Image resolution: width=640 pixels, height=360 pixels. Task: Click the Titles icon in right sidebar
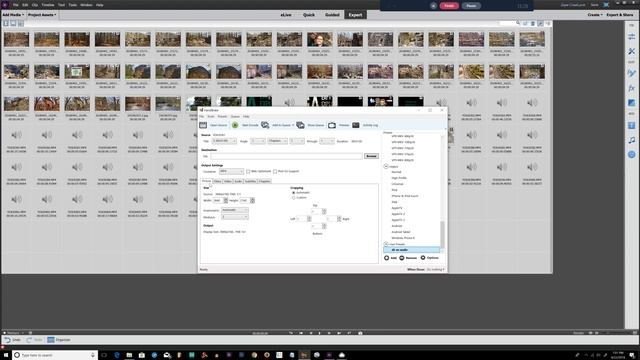631,126
